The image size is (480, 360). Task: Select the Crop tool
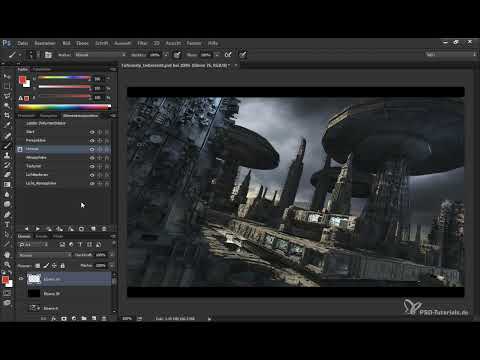7,116
